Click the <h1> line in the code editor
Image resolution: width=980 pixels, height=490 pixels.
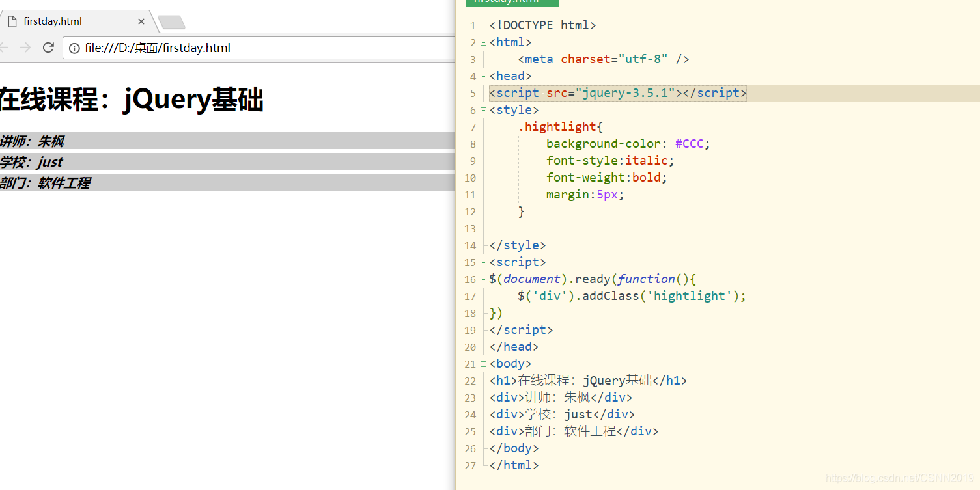[x=588, y=381]
